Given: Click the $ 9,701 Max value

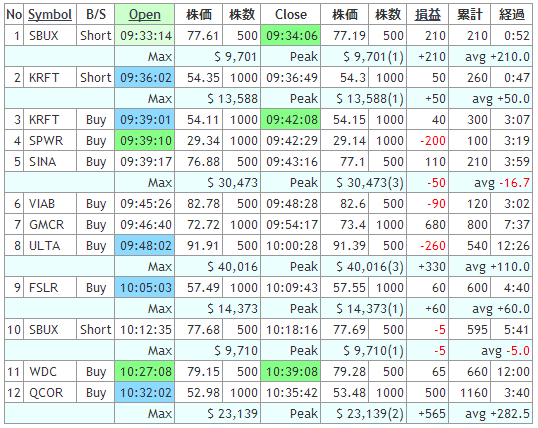Looking at the screenshot, I should (235, 57).
